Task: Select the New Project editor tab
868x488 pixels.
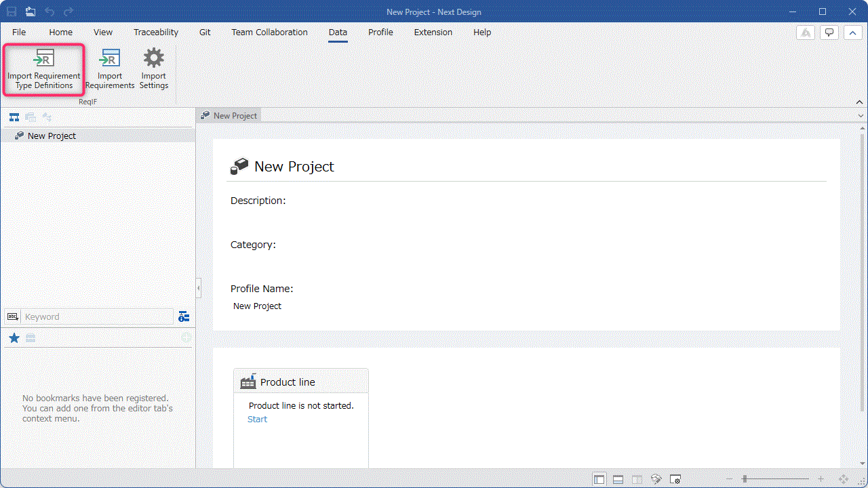Action: point(229,116)
